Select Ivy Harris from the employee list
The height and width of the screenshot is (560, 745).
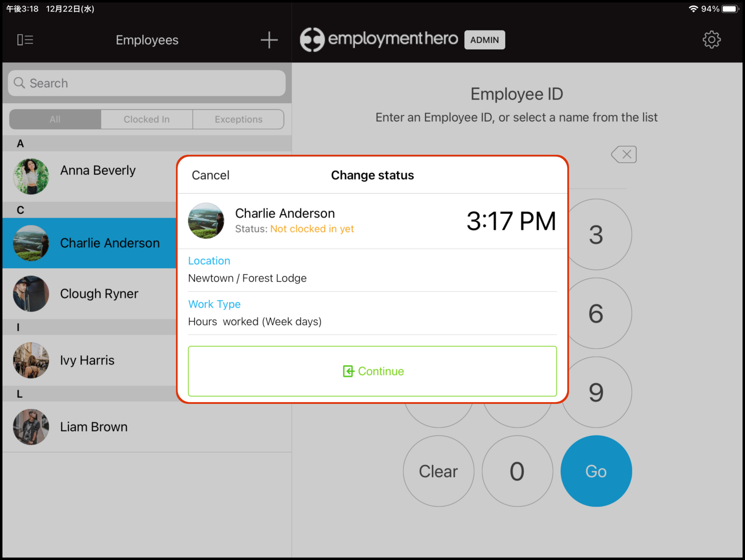(87, 360)
